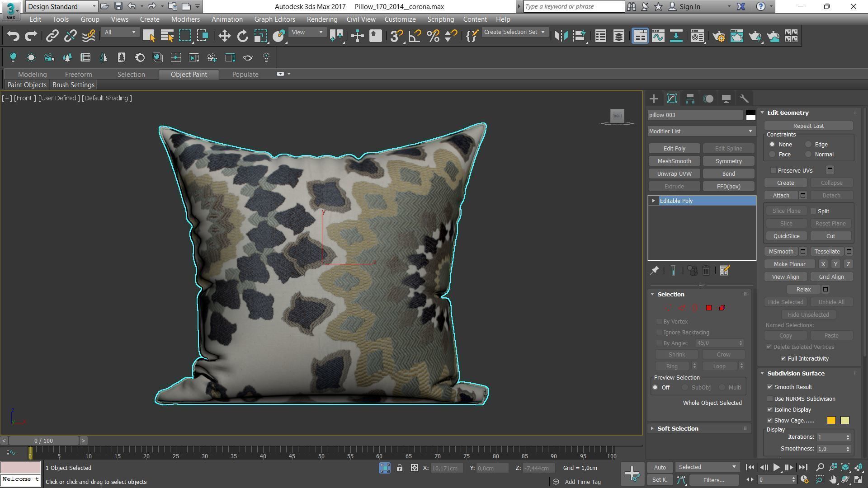Viewport: 868px width, 488px height.
Task: Click Selection Lock padlock in status bar
Action: (400, 468)
